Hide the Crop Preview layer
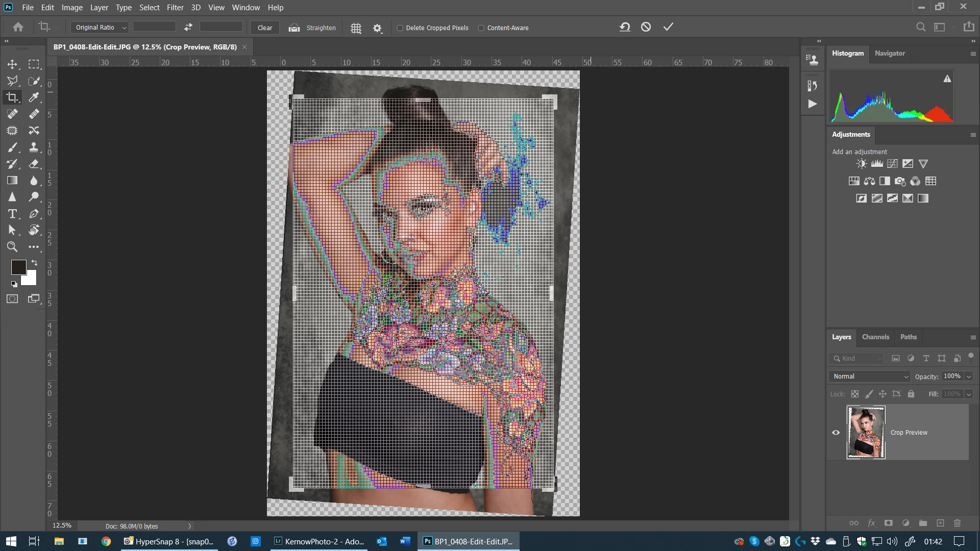 [x=836, y=433]
